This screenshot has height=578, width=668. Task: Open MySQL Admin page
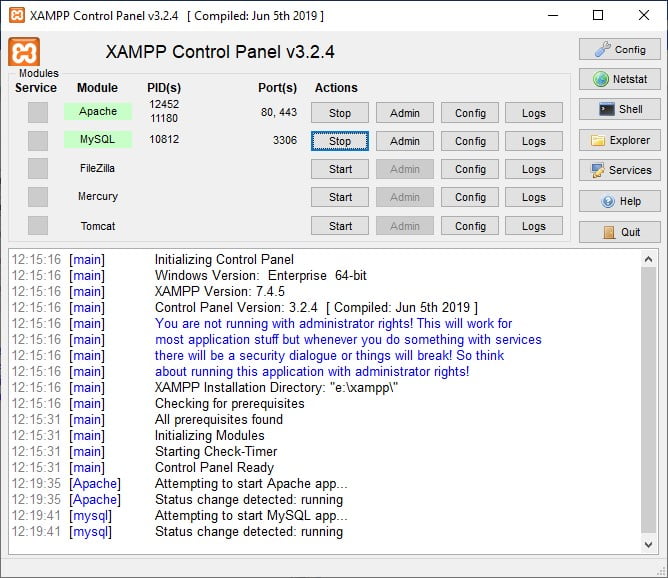pyautogui.click(x=405, y=141)
